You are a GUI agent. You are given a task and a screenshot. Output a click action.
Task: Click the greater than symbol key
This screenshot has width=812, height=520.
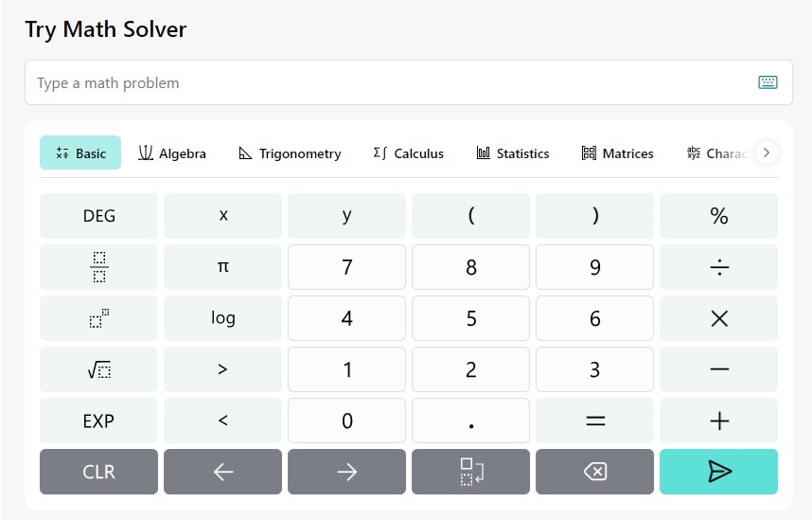click(x=222, y=369)
